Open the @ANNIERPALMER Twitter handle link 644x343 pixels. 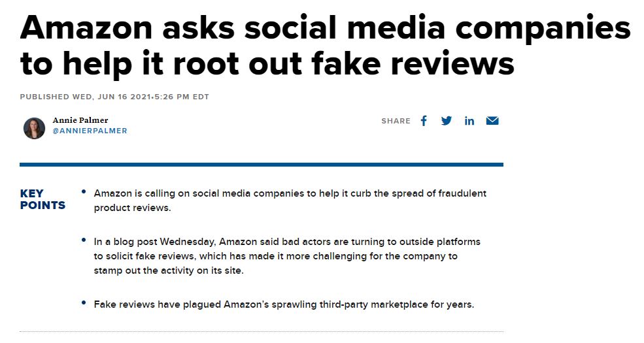[90, 131]
